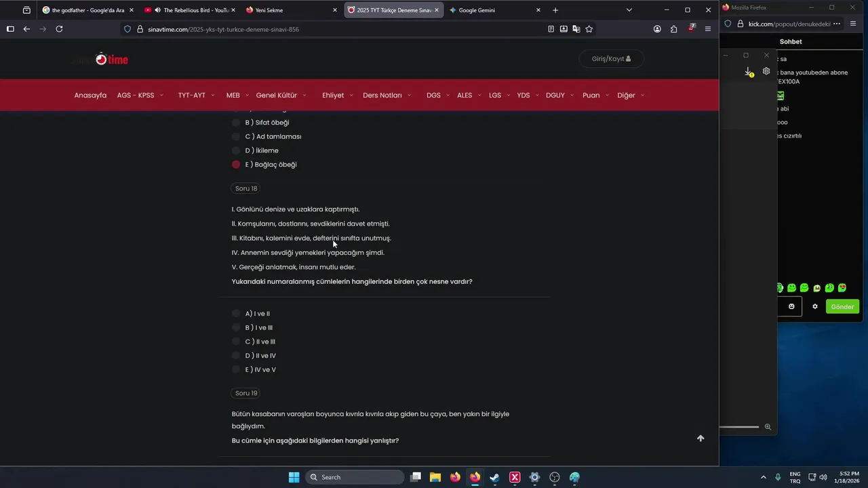Expand the ALES dropdown
This screenshot has width=868, height=488.
(x=469, y=96)
